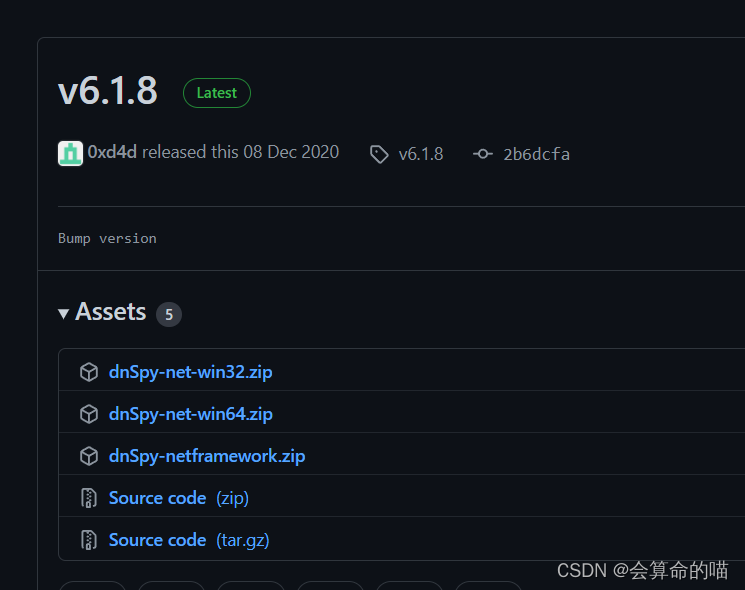
Task: Open the v6.1.8 tag link
Action: coord(421,154)
